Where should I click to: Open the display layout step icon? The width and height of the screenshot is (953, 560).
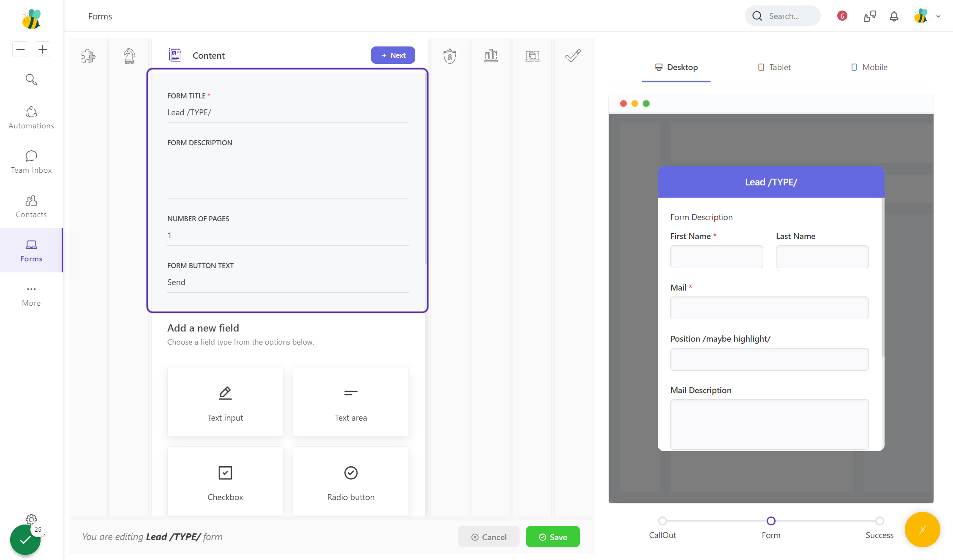[x=532, y=56]
